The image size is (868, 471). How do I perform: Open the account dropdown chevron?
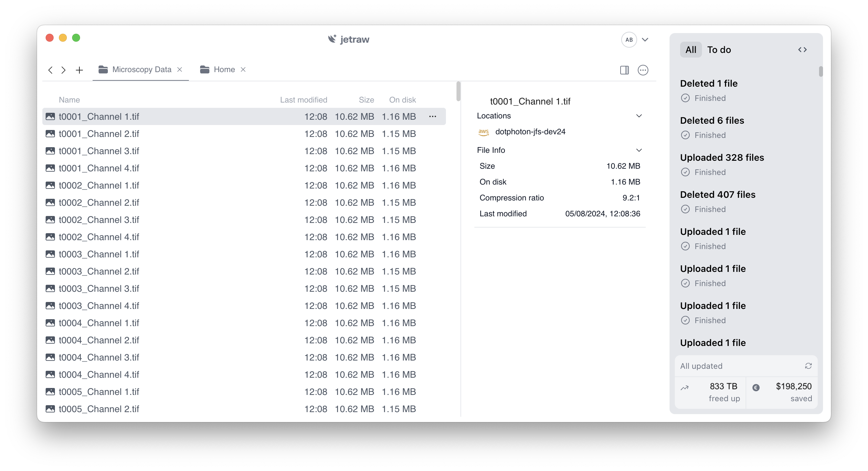(645, 40)
